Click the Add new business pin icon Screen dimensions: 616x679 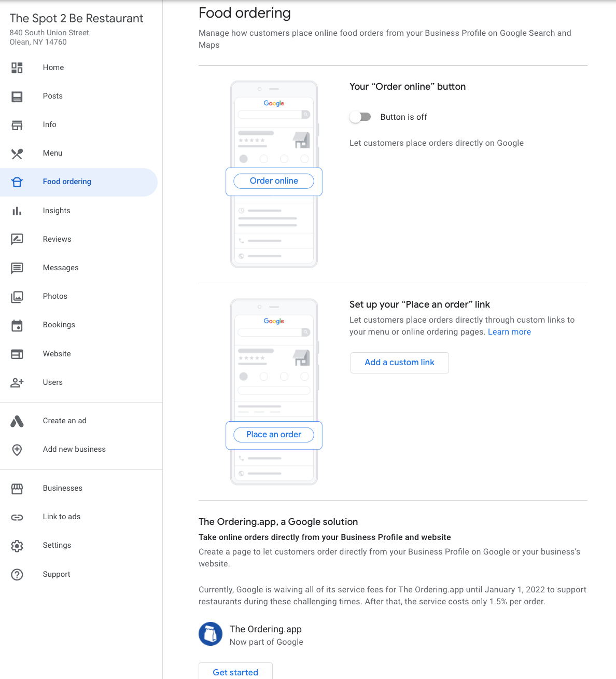click(17, 450)
